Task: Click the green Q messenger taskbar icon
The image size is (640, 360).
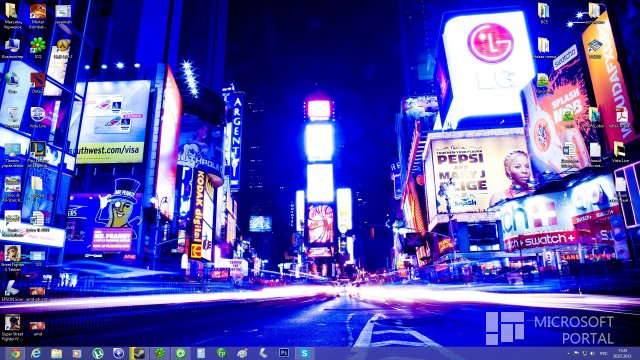Action: [180, 353]
